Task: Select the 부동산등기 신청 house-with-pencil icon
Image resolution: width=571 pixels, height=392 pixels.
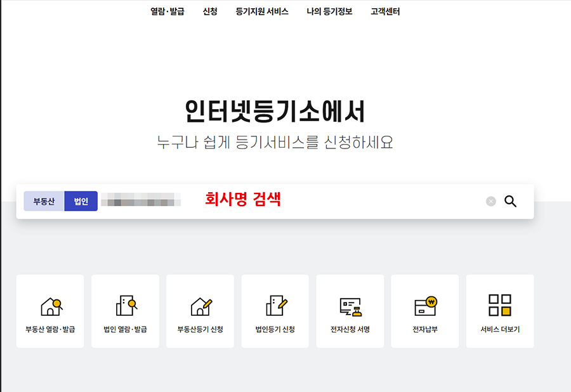Action: [200, 306]
